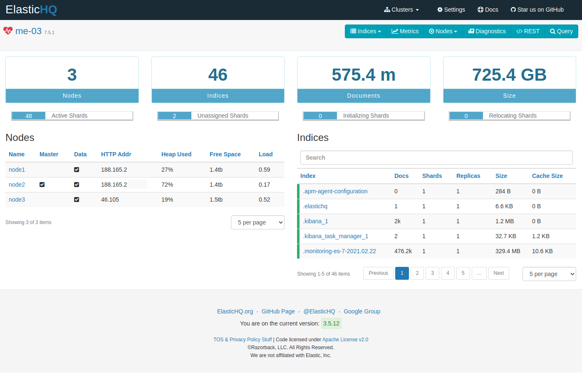Select indices page 1
582x392 pixels.
(x=402, y=273)
